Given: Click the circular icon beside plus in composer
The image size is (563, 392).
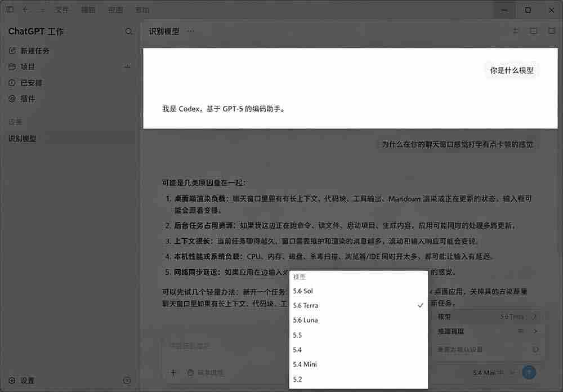Looking at the screenshot, I should click(190, 373).
